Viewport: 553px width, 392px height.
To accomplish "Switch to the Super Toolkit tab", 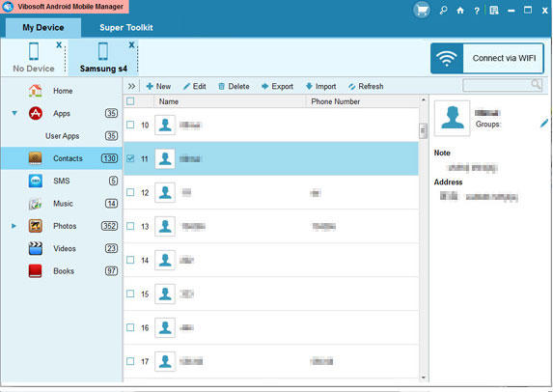I will tap(126, 28).
